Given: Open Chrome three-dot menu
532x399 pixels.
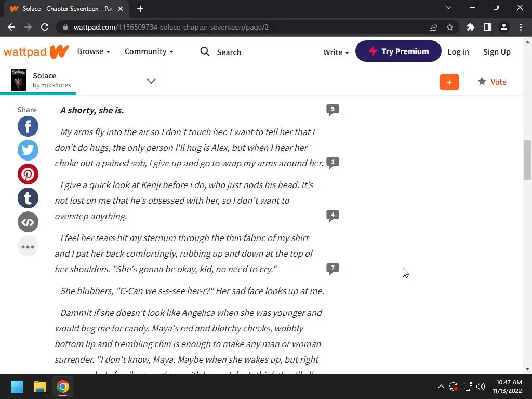Looking at the screenshot, I should click(521, 27).
